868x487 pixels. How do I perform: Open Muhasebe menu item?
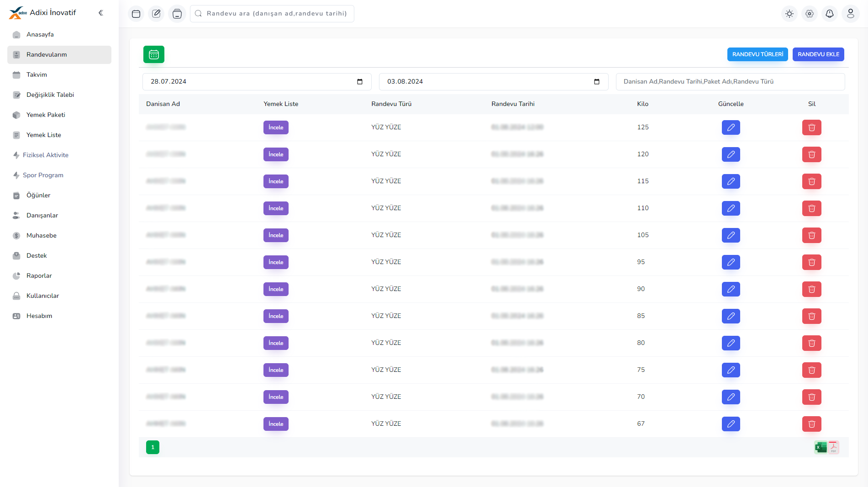click(x=42, y=235)
